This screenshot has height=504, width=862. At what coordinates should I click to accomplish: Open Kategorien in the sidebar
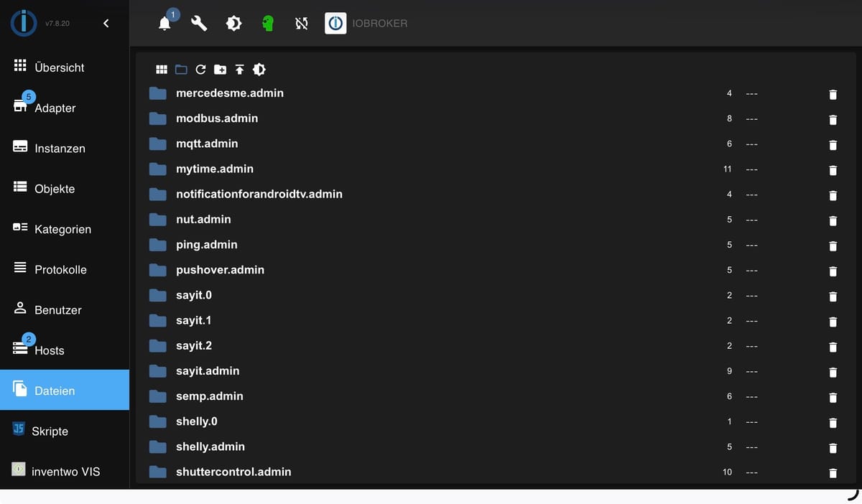click(x=65, y=229)
